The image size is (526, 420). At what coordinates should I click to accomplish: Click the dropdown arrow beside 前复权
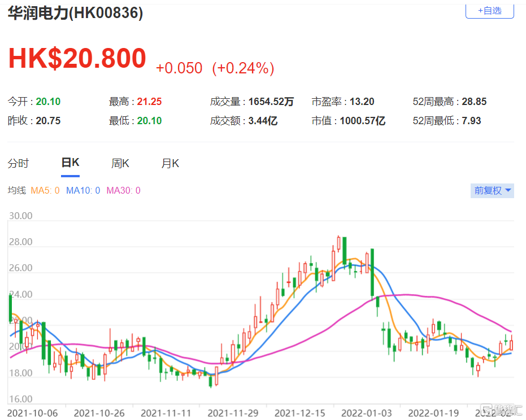tap(508, 190)
